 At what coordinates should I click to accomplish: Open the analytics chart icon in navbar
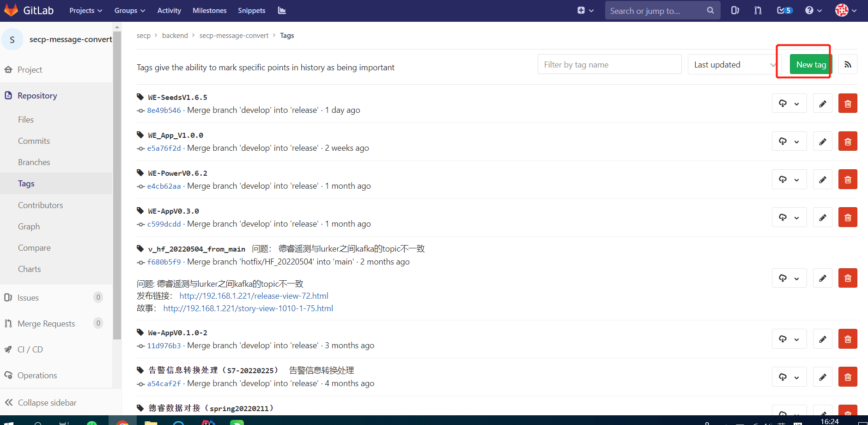click(x=282, y=10)
